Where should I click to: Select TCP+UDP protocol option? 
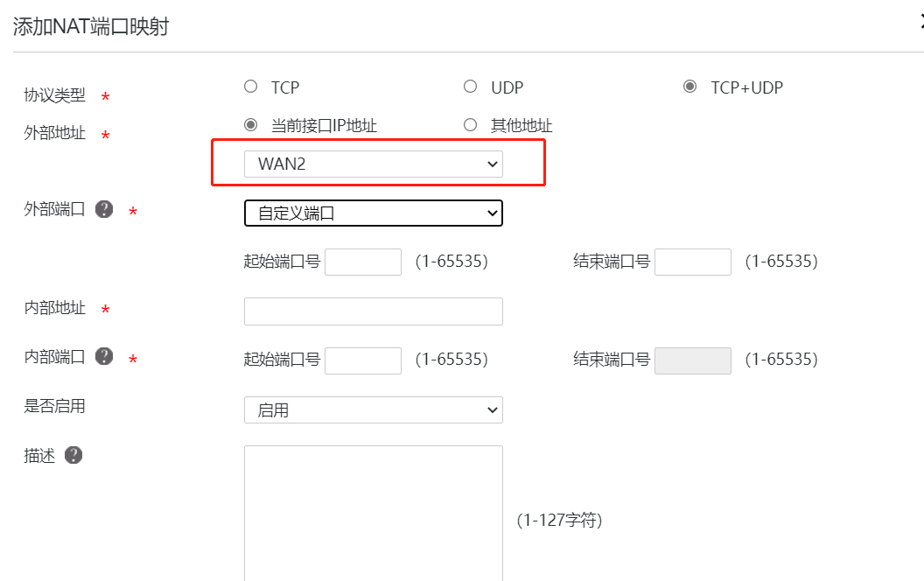690,87
